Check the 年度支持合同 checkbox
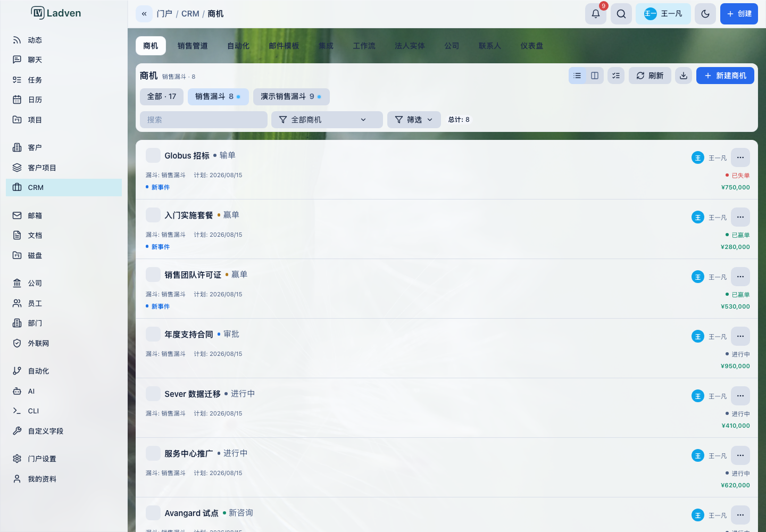 click(153, 334)
